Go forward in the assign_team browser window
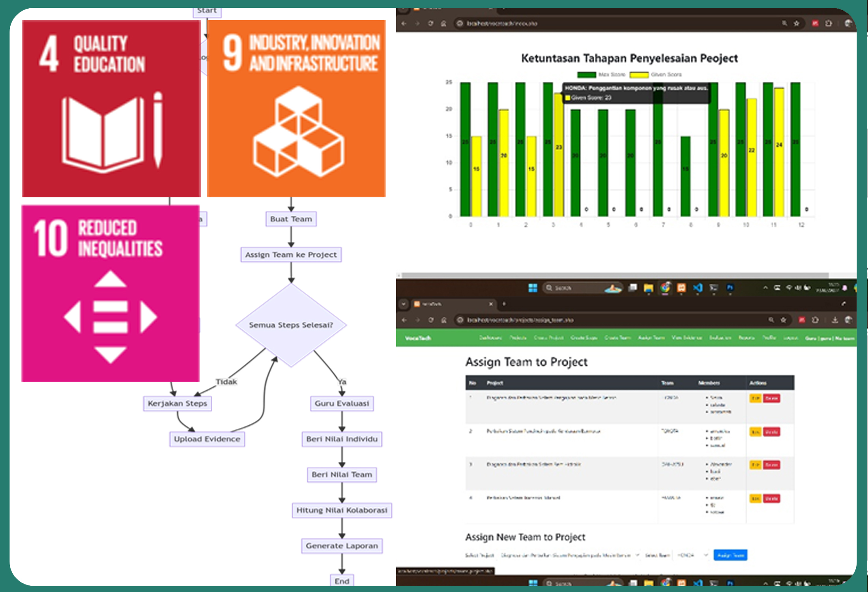 417,320
